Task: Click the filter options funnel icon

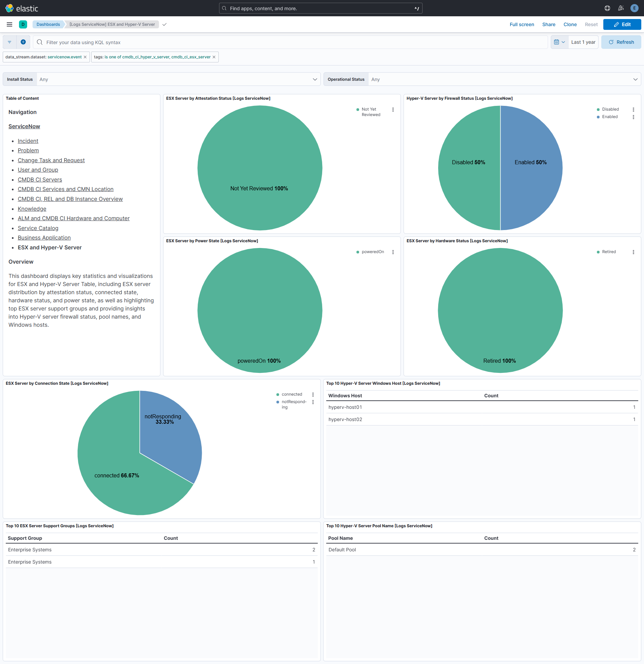Action: (9, 42)
